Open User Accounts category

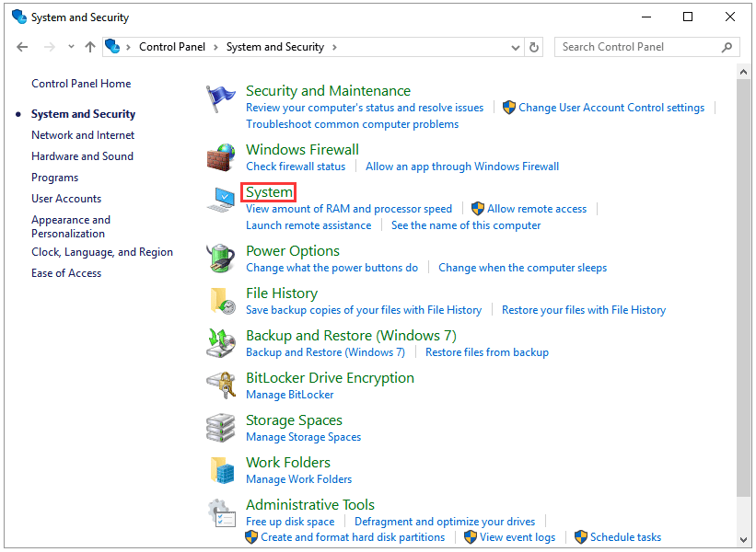click(x=66, y=199)
